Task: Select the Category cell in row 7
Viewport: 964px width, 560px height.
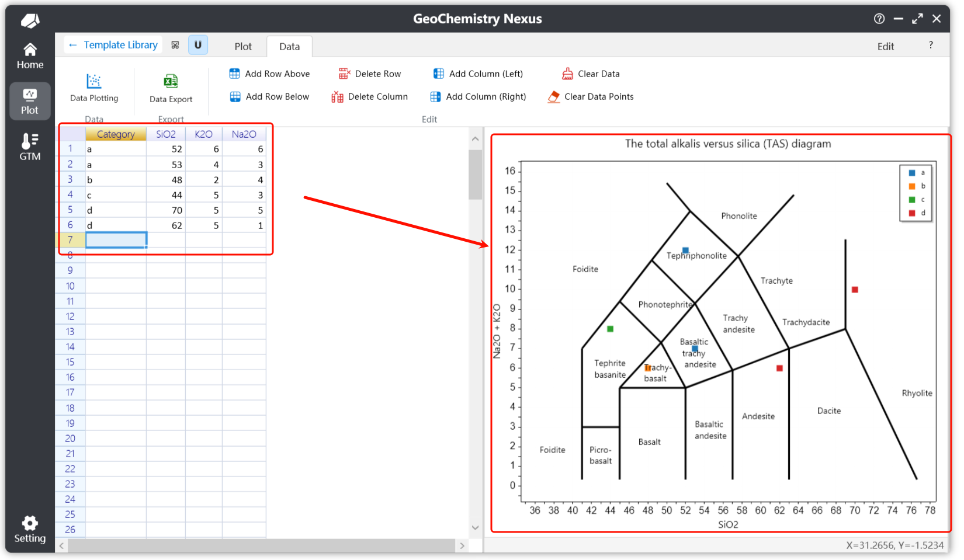Action: pos(116,240)
